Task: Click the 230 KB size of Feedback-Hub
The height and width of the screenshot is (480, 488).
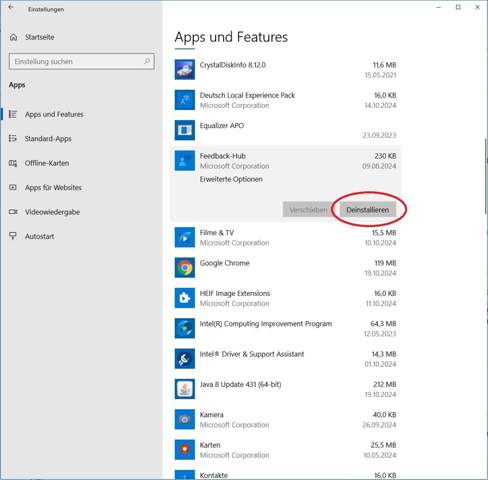Action: click(385, 156)
